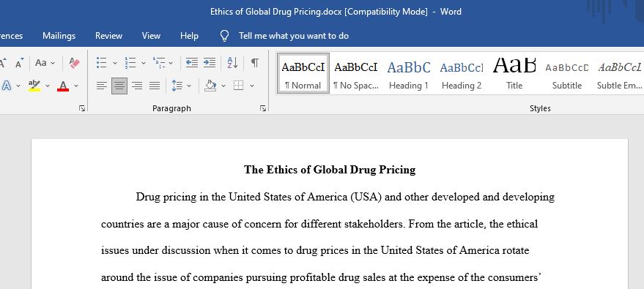The image size is (644, 289).
Task: Open Multilevel list dropdown arrow
Action: point(171,63)
